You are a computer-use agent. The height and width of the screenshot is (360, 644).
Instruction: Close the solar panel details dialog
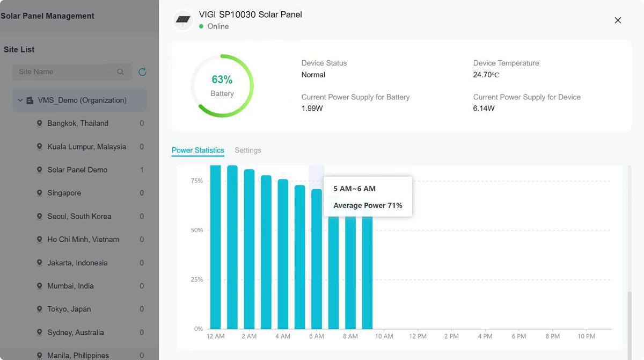pos(618,20)
